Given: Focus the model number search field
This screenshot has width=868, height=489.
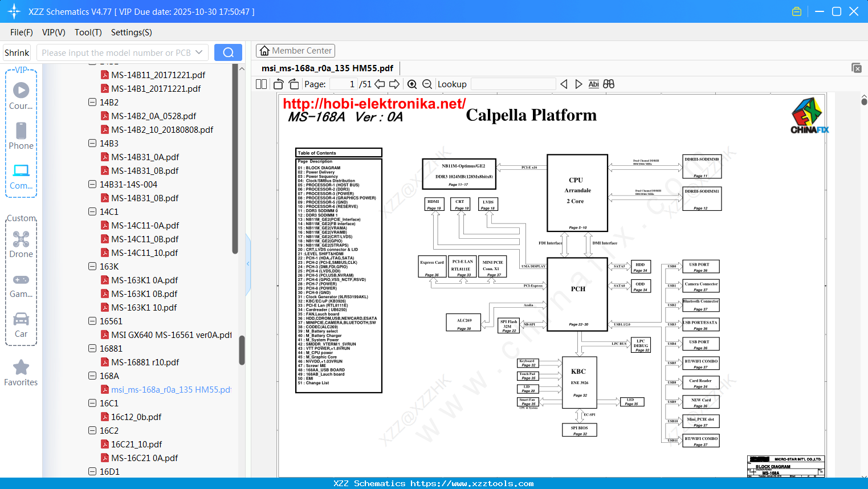Looking at the screenshot, I should tap(116, 52).
